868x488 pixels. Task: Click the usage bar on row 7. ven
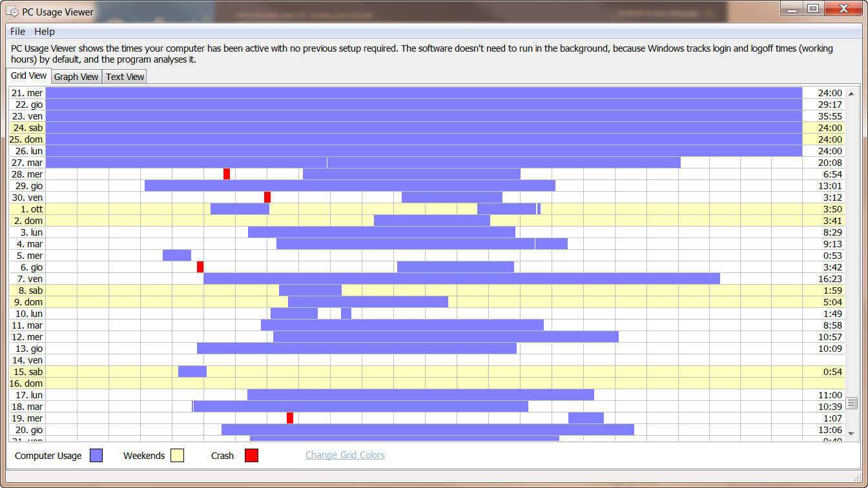(462, 279)
